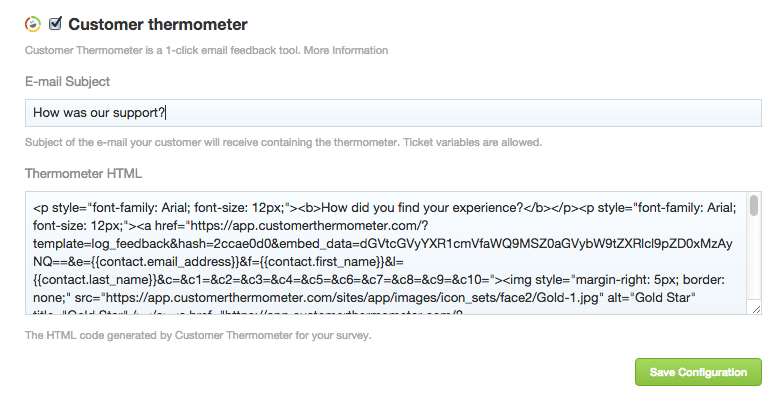Click the textarea resize handle corner
784x402 pixels.
756,310
